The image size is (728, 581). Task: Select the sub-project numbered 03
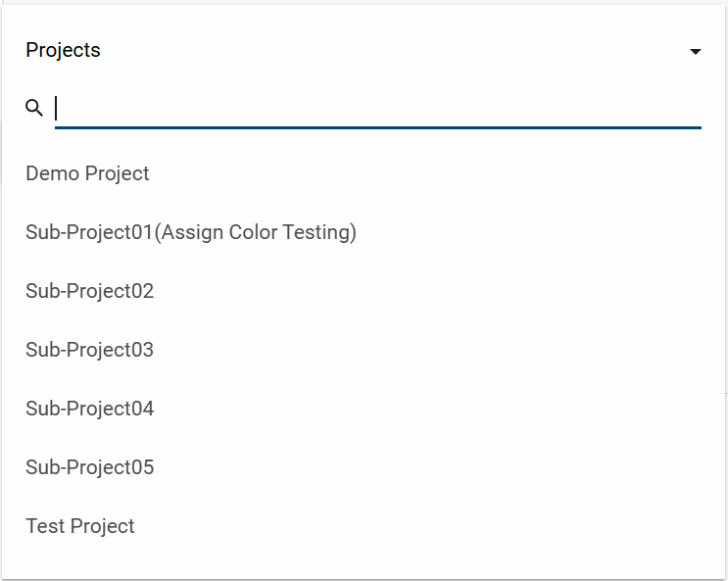[x=90, y=350]
